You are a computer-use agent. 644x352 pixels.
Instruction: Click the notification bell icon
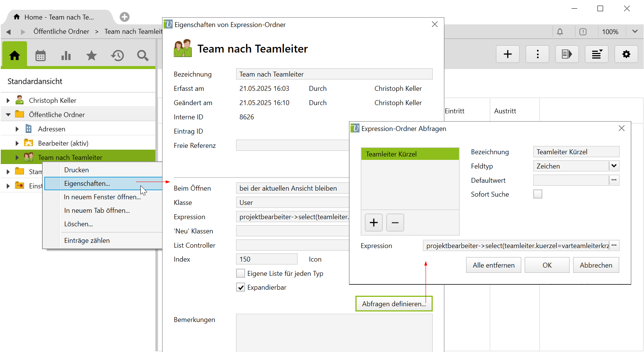(560, 32)
